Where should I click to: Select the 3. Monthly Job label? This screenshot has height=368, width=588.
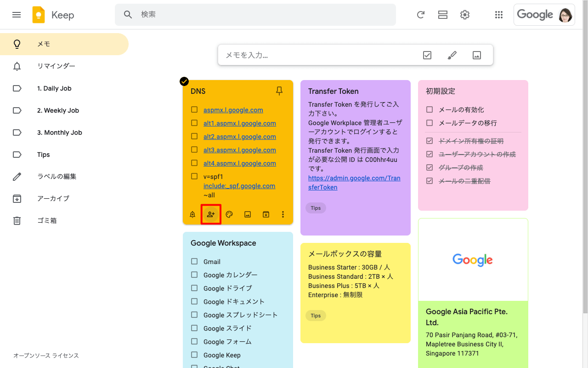(64, 132)
